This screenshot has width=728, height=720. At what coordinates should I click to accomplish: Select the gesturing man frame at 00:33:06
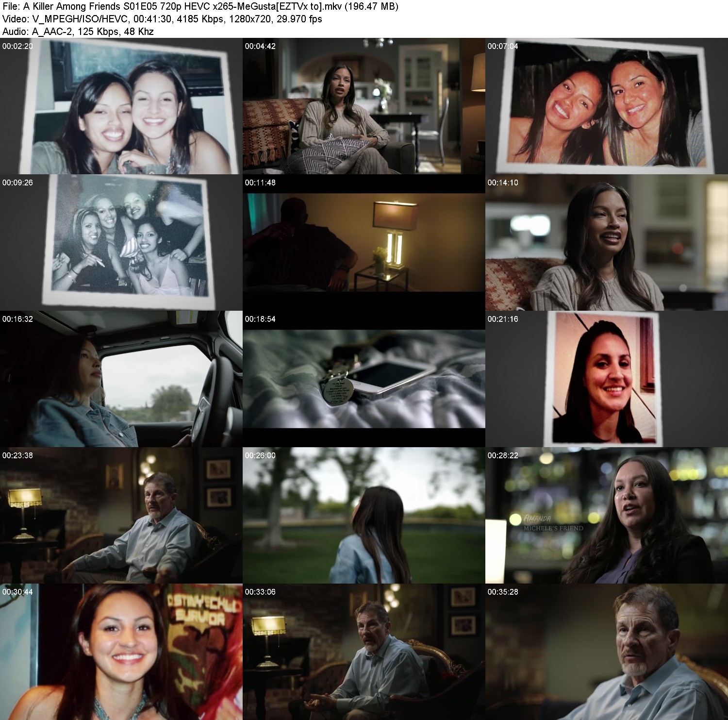coord(364,652)
